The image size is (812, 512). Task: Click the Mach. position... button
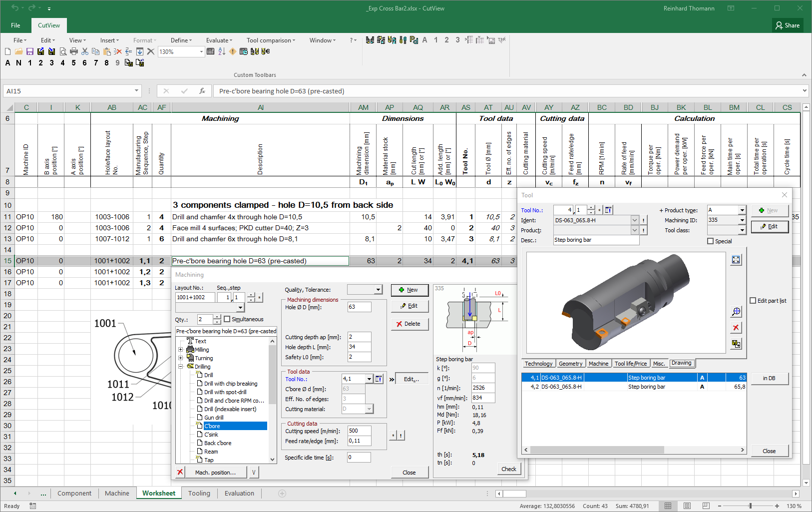pos(215,473)
